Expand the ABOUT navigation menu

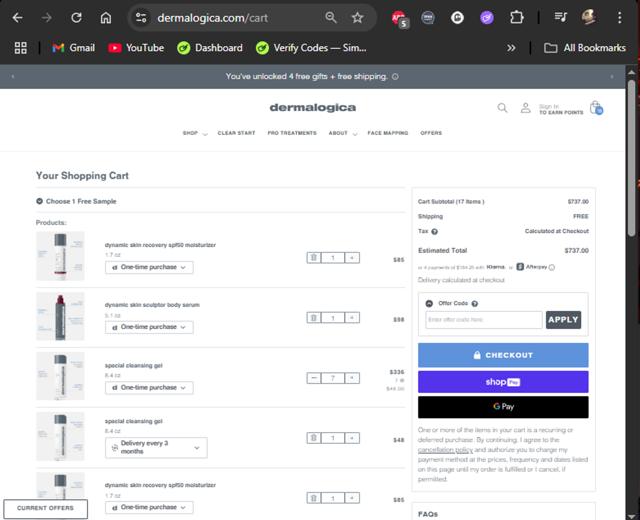tap(343, 133)
